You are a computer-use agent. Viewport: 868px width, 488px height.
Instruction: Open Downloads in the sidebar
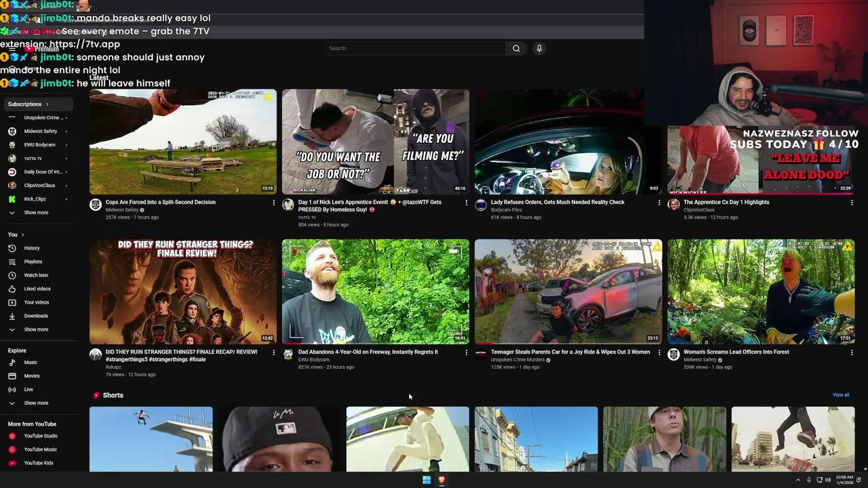click(36, 316)
